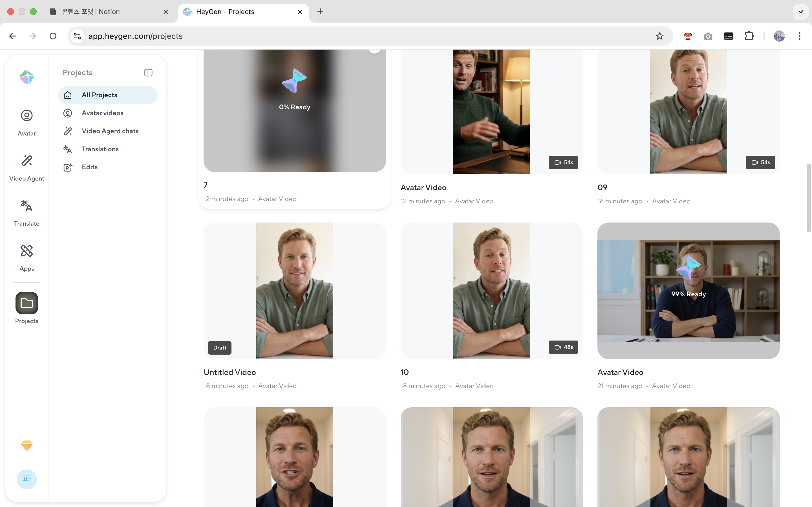
Task: Open the Translations project filter
Action: (x=100, y=149)
